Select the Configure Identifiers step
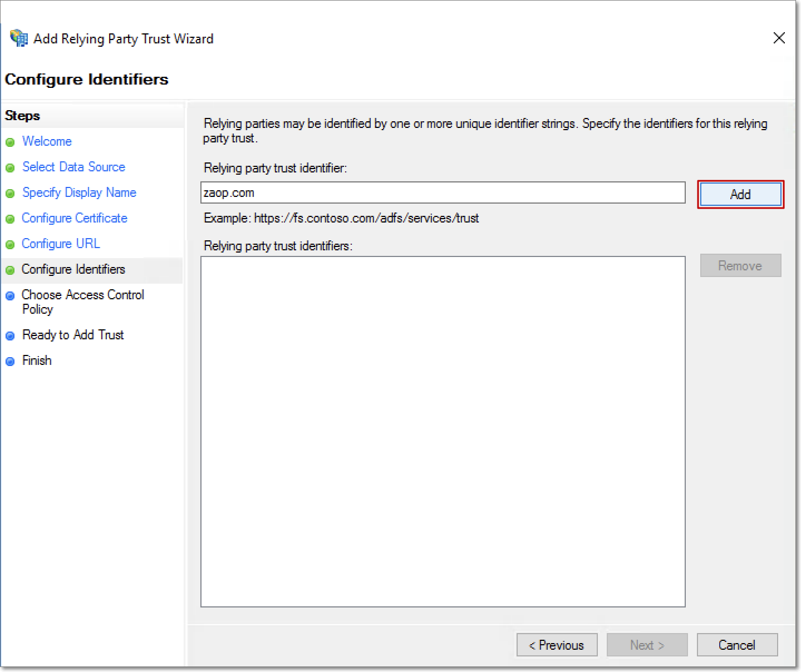This screenshot has height=672, width=801. [73, 269]
